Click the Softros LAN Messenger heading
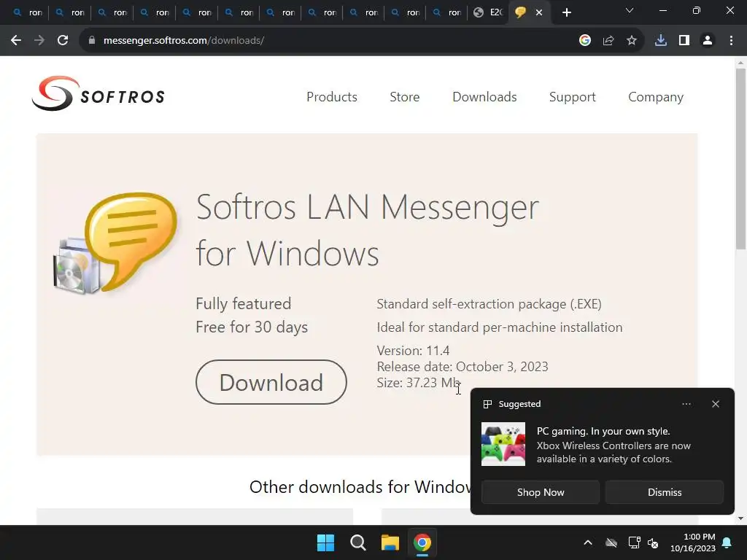This screenshot has width=747, height=560. (368, 230)
